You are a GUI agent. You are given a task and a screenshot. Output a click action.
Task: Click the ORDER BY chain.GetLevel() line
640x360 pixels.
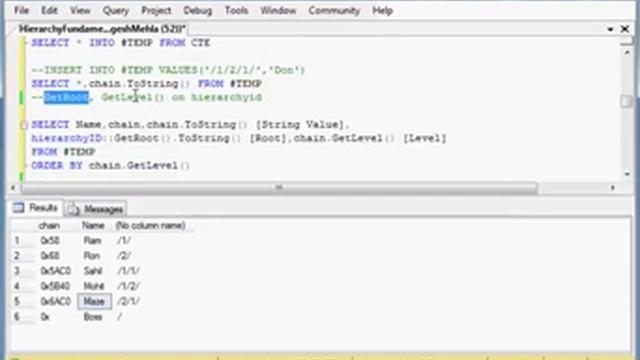click(x=110, y=166)
